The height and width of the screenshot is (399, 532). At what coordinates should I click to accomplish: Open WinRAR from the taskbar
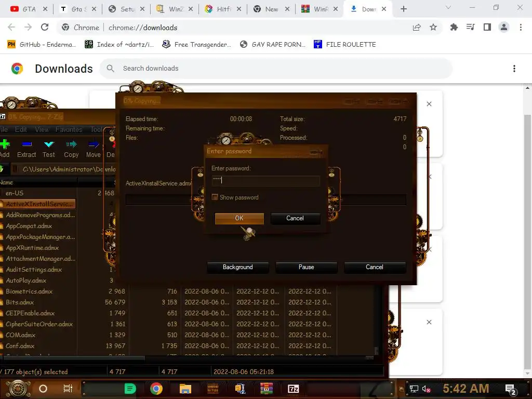click(x=267, y=389)
